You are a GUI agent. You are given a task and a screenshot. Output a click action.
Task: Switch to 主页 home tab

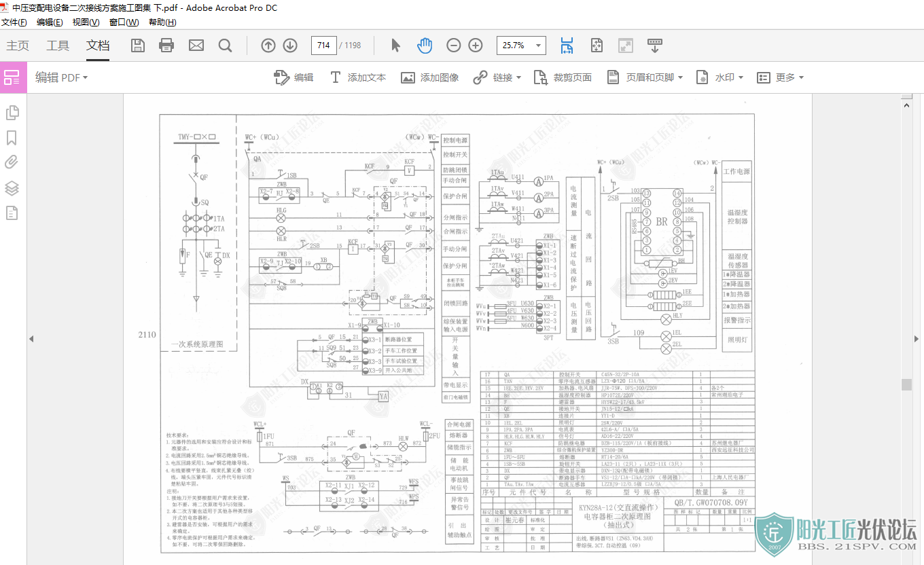coord(18,45)
